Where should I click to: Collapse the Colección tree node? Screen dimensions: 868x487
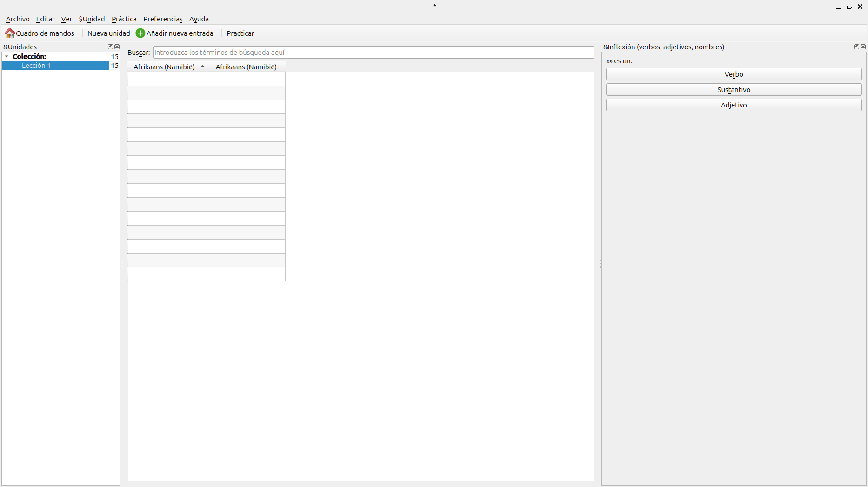(7, 57)
